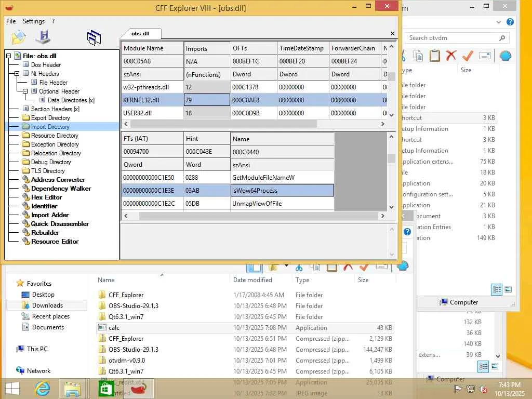Open Internet Explorer from the taskbar

click(x=42, y=389)
